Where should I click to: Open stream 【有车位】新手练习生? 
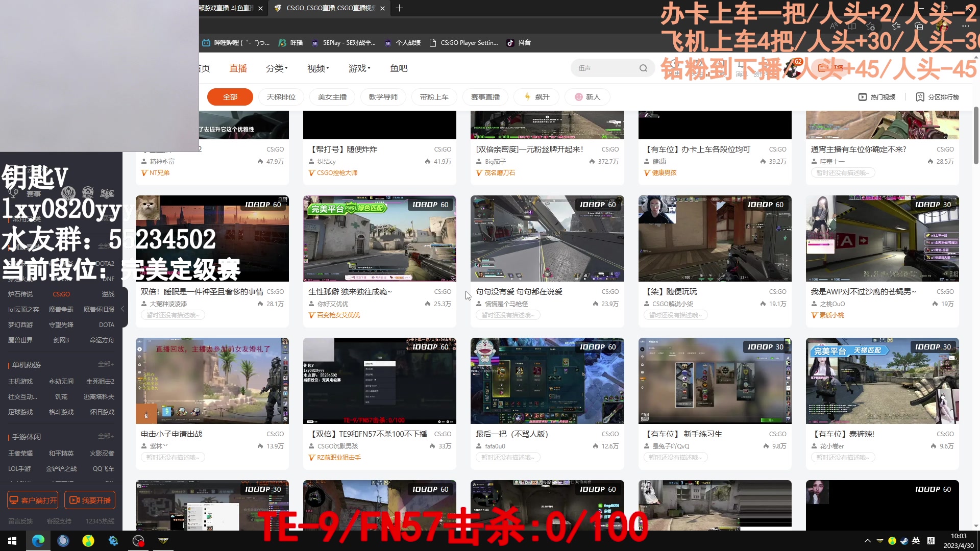click(x=683, y=434)
